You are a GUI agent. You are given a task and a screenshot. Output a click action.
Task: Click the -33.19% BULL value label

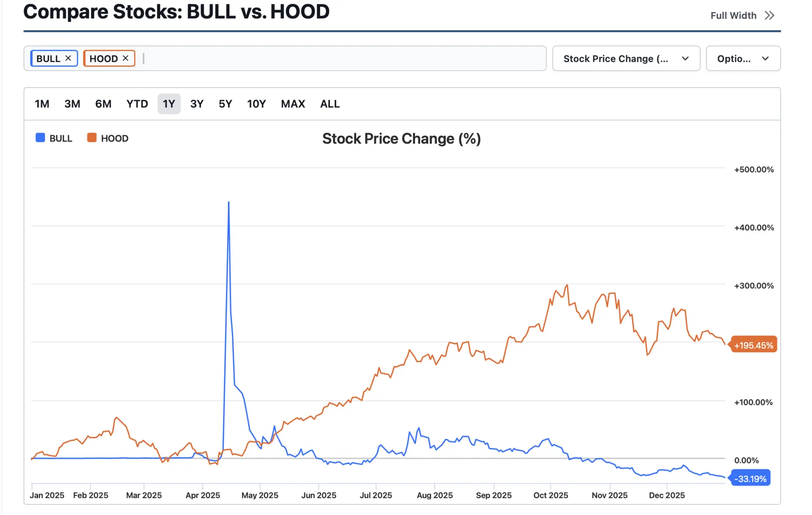(x=751, y=479)
